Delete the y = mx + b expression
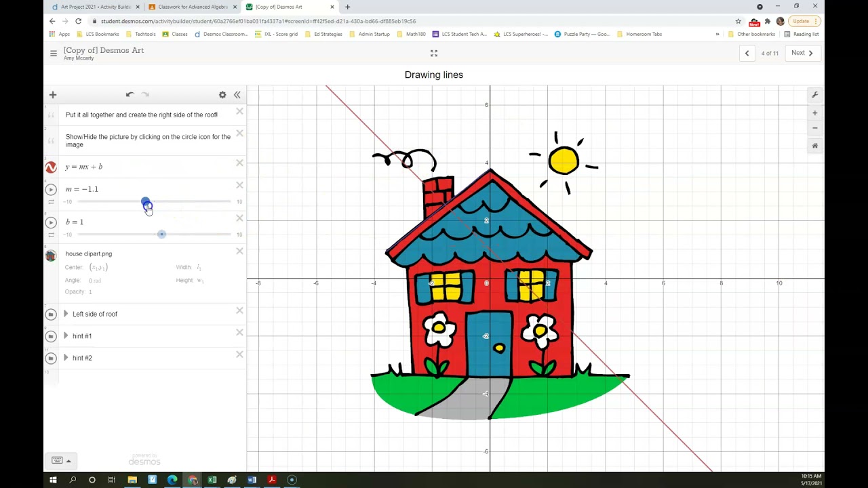 coord(239,163)
